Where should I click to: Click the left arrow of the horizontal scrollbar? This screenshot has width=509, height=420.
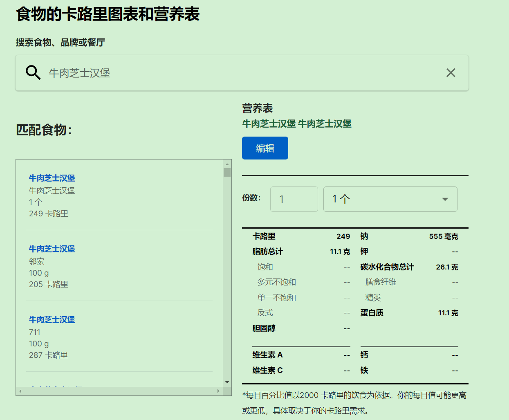pos(20,391)
